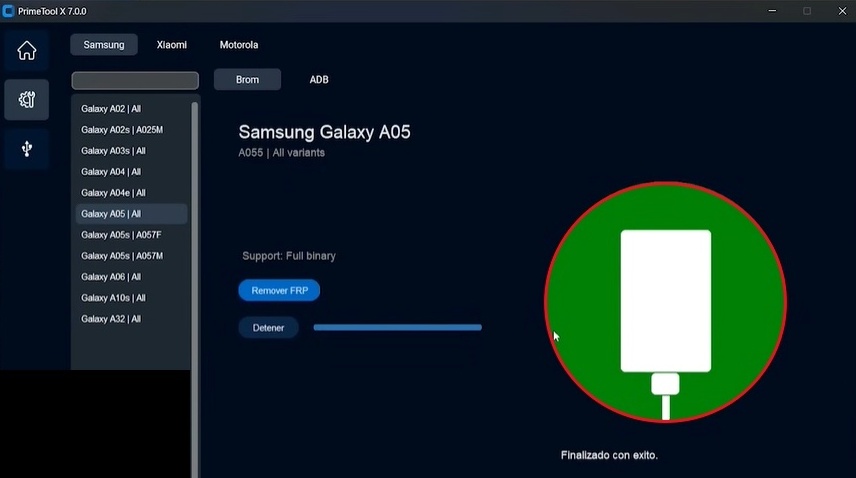Screen dimensions: 856x478
Task: Select Galaxy A05s | A057F
Action: [131, 235]
